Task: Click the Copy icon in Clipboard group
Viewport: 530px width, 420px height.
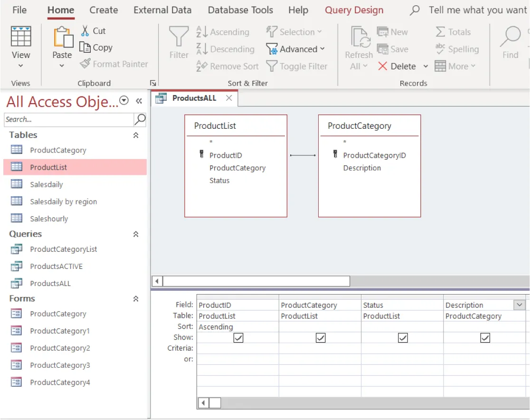Action: pos(85,48)
